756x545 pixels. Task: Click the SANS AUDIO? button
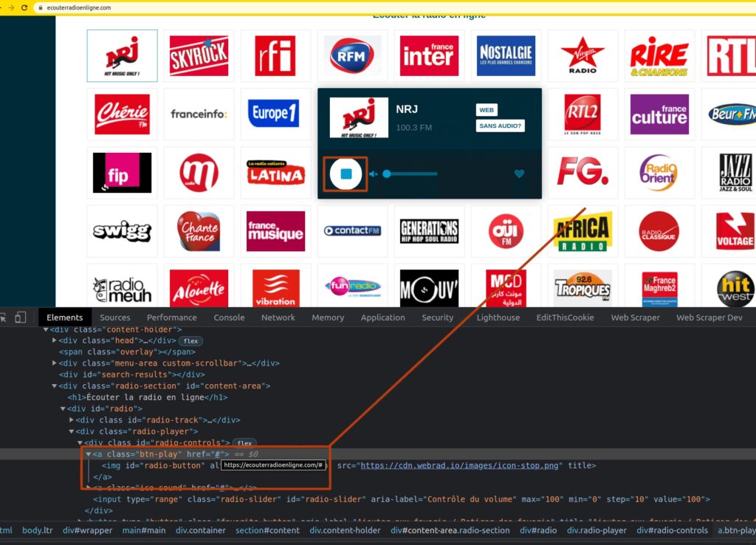(500, 126)
